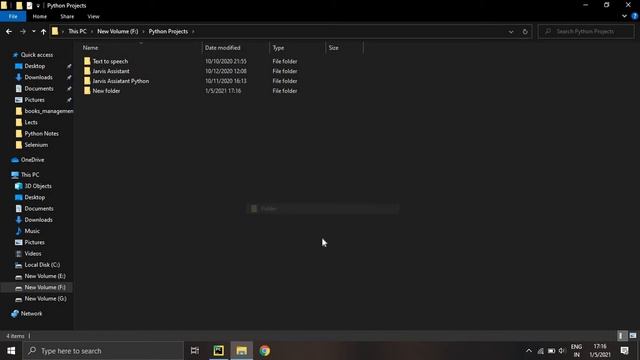Open pinned Pictures under Quick access
This screenshot has height=360, width=640.
point(34,100)
